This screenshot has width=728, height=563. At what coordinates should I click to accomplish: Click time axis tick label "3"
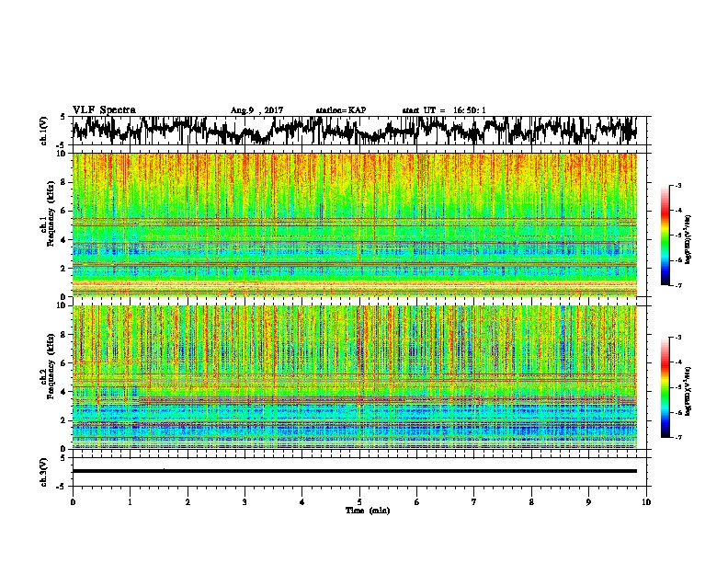[245, 502]
